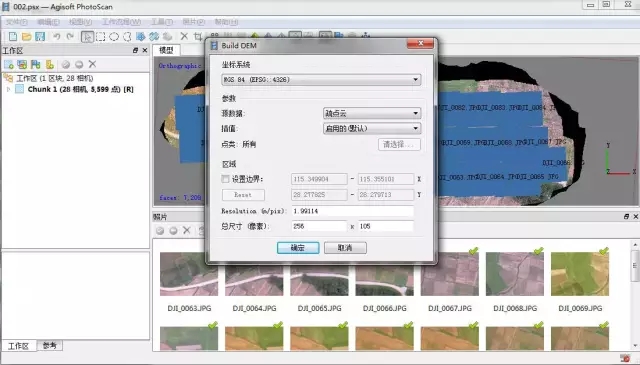
Task: Click Add marker flag icon in workspace
Action: 36,64
